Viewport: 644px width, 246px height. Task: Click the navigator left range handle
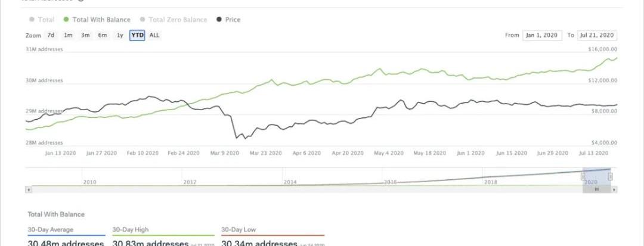click(583, 176)
